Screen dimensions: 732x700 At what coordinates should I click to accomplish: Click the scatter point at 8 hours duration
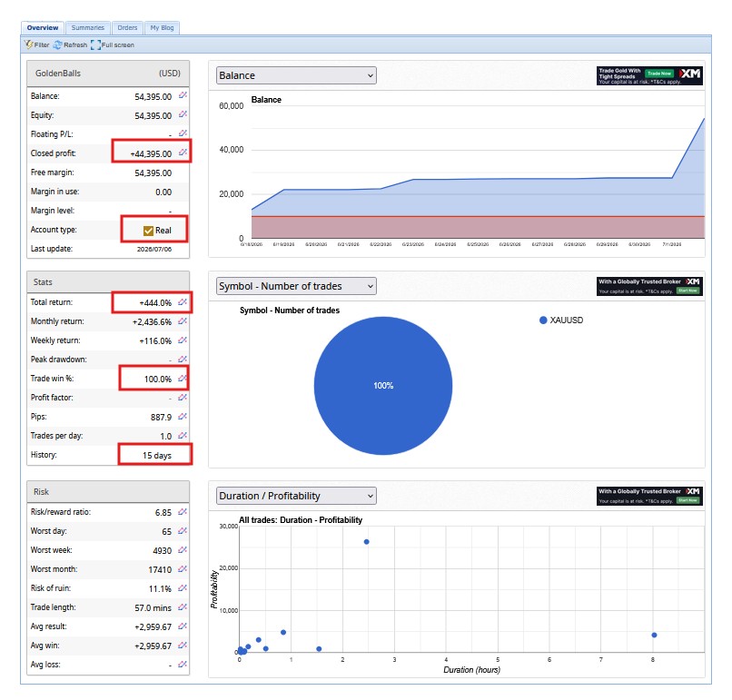point(654,636)
